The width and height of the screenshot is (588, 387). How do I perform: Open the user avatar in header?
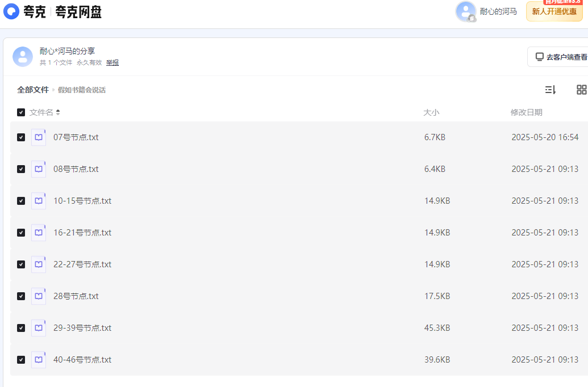[x=465, y=11]
